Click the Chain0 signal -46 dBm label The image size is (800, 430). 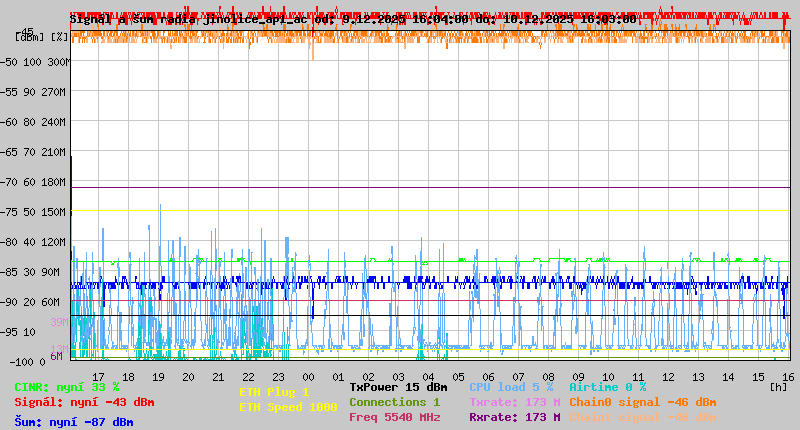(x=643, y=402)
